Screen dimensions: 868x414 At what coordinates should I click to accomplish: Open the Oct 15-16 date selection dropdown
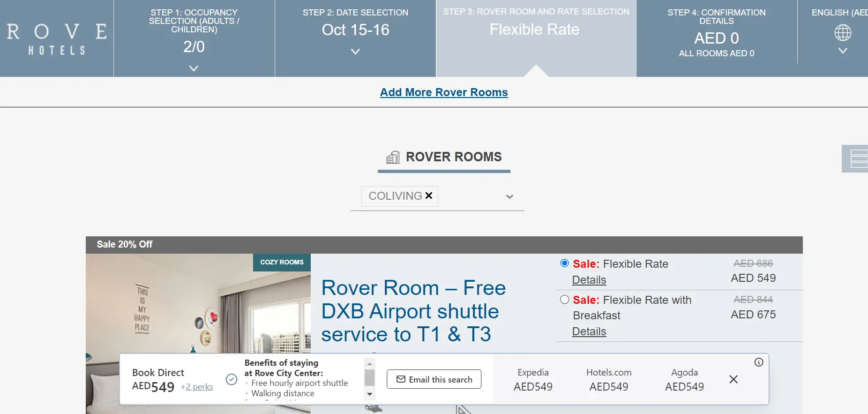(x=355, y=52)
